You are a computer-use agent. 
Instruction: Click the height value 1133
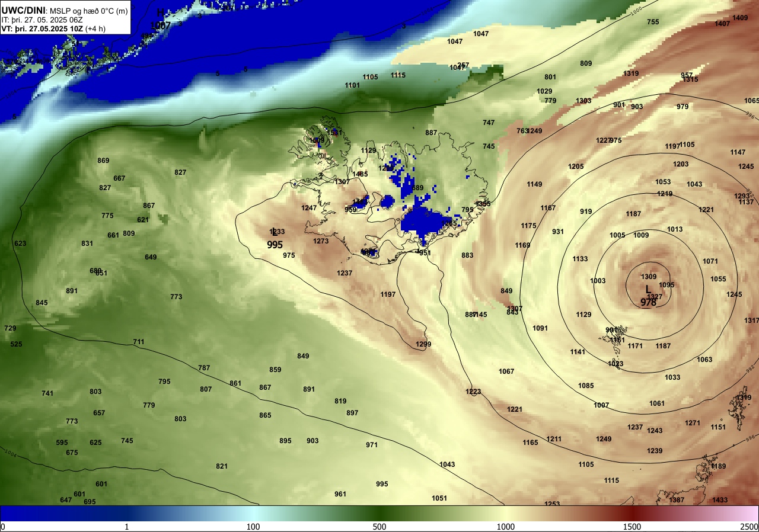[580, 259]
